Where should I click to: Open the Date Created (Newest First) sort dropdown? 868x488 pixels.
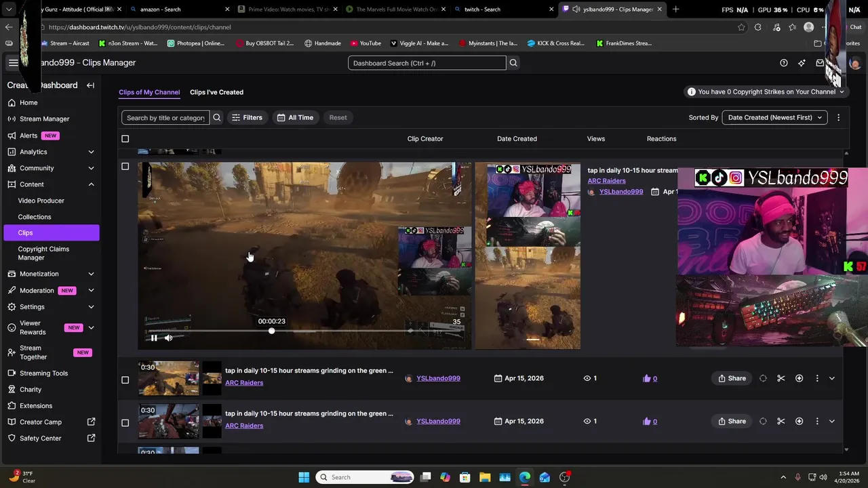[774, 117]
